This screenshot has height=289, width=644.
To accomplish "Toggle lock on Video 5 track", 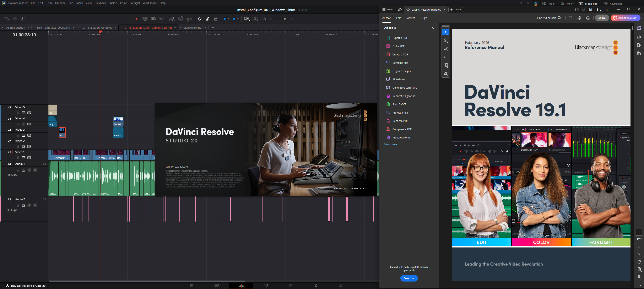I will point(18,113).
